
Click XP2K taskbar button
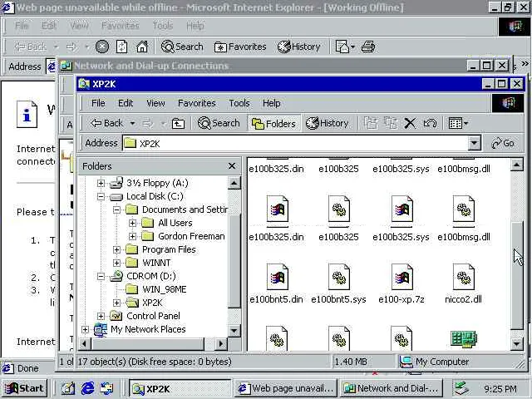[180, 388]
